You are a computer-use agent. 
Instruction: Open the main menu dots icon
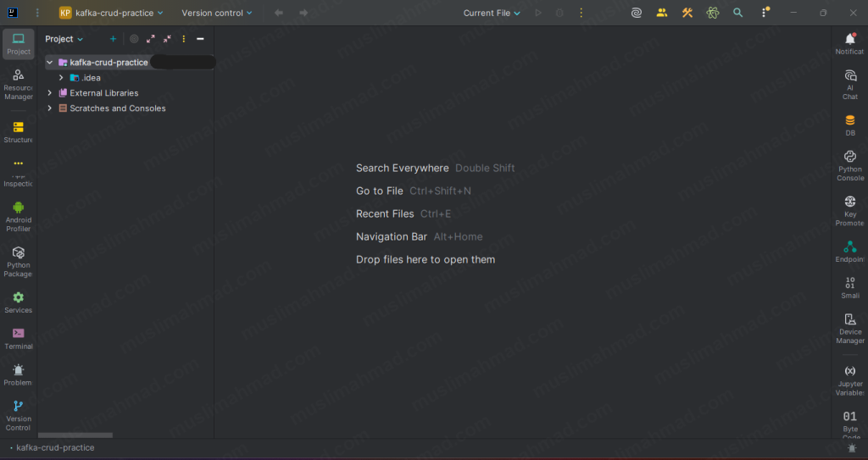(x=37, y=13)
